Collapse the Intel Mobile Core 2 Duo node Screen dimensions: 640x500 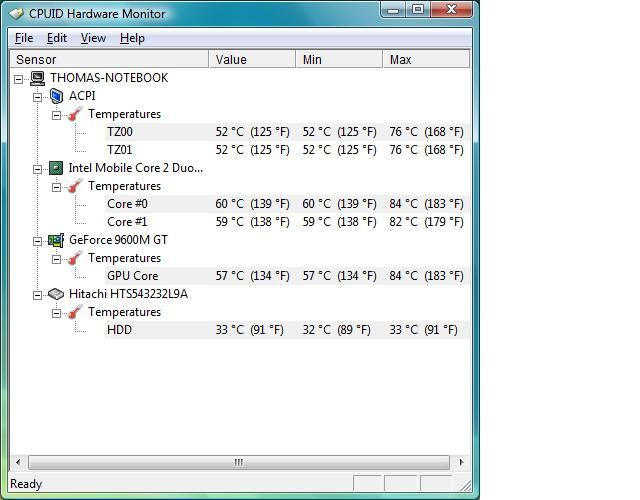pos(37,169)
